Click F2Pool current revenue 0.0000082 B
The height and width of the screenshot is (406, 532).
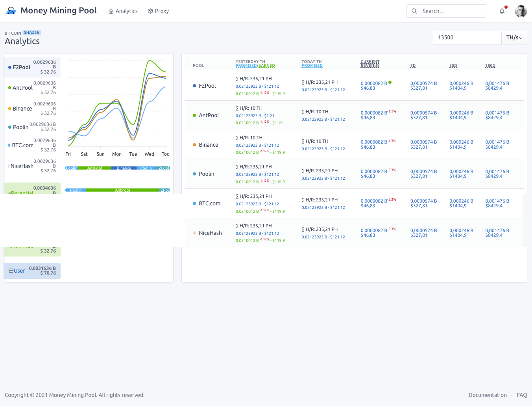click(374, 83)
